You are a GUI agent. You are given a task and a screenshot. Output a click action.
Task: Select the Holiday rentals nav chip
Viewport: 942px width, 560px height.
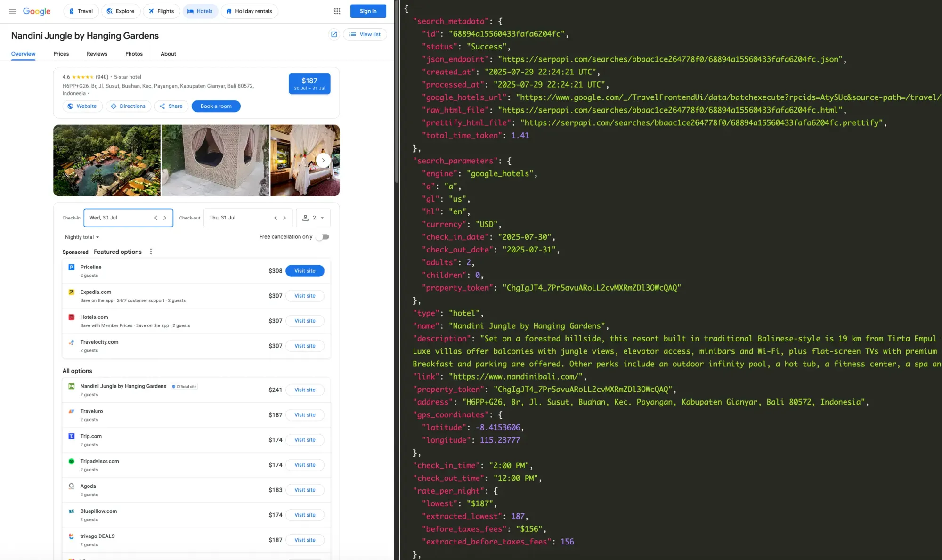pos(249,11)
